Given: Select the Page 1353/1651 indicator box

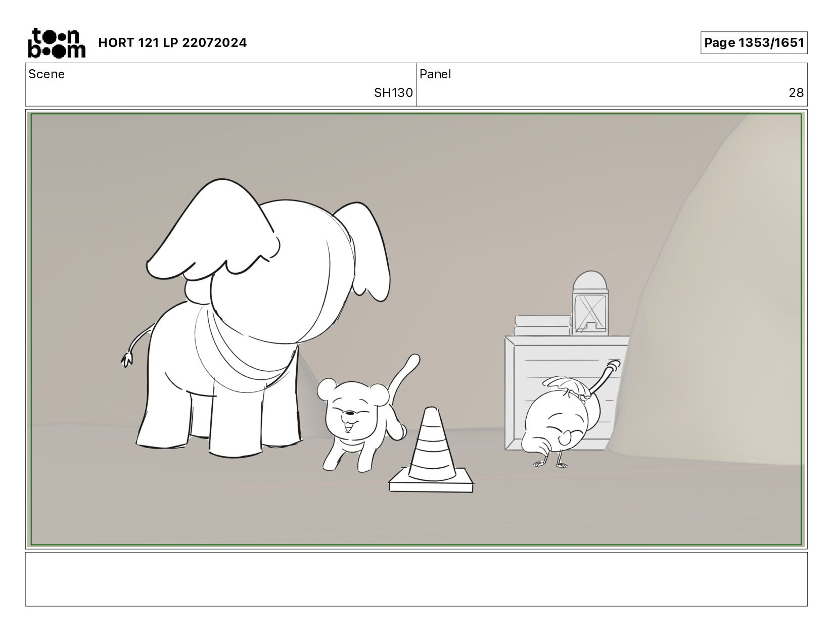Looking at the screenshot, I should [x=754, y=43].
